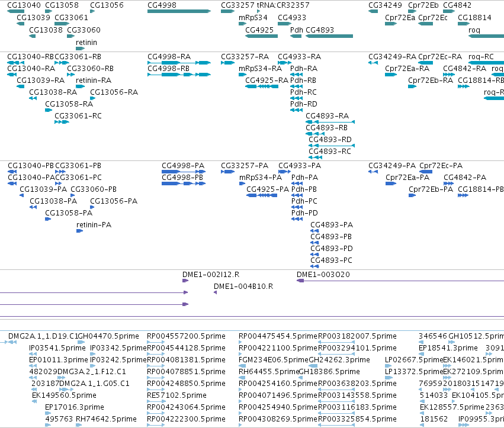Select the tRNA:CR32357 feature
This screenshot has width=504, height=428.
click(x=258, y=11)
